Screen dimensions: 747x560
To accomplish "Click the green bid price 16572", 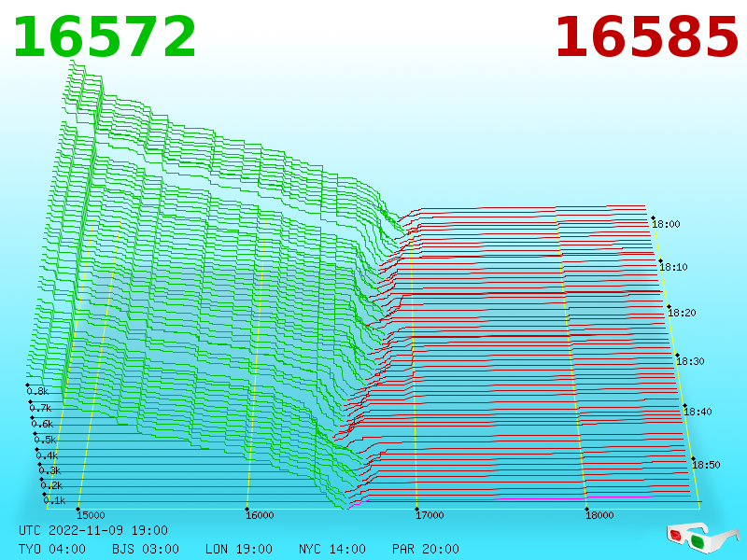I will (105, 37).
